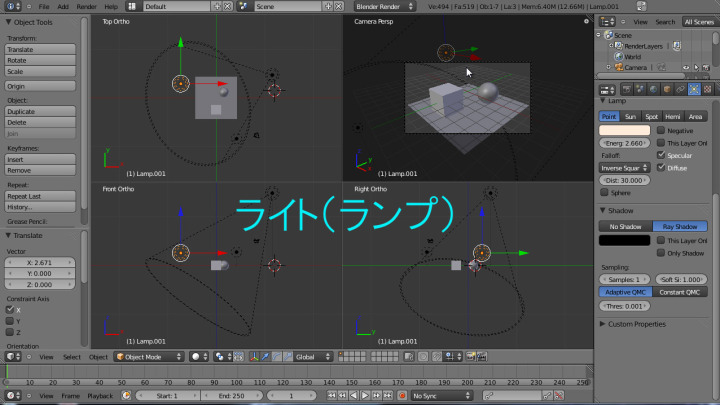The height and width of the screenshot is (405, 720).
Task: Open the World properties tab icon
Action: 656,88
